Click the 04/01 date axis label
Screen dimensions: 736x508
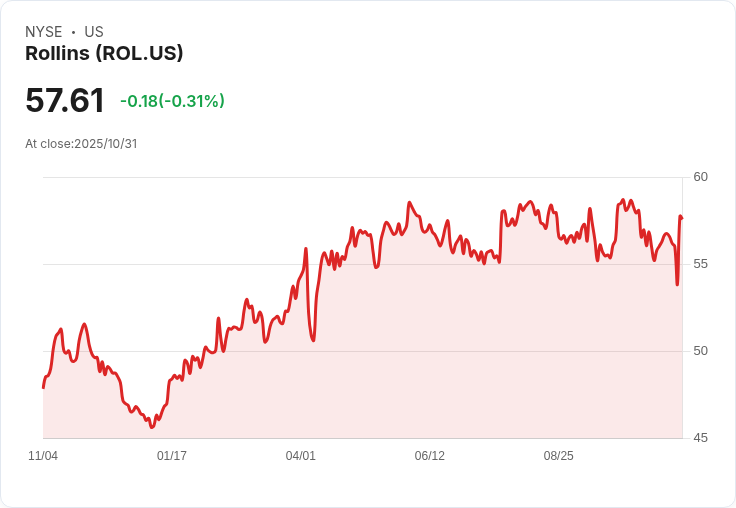pos(301,456)
